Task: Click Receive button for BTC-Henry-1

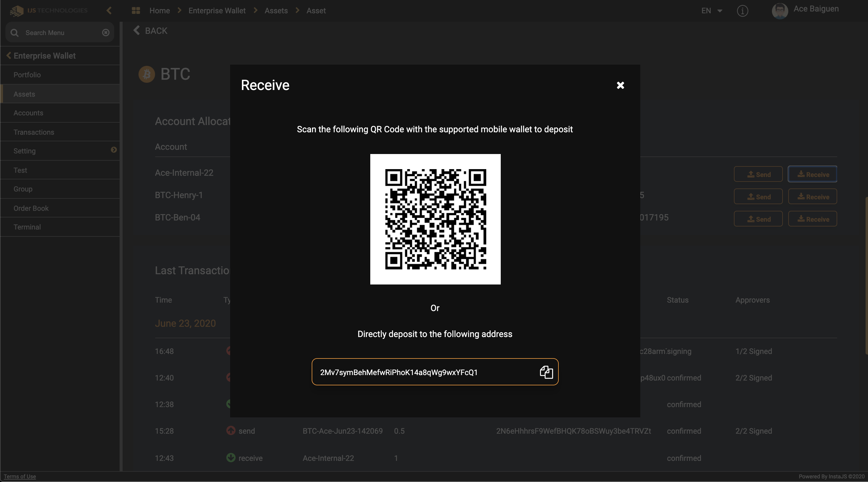Action: coord(812,197)
